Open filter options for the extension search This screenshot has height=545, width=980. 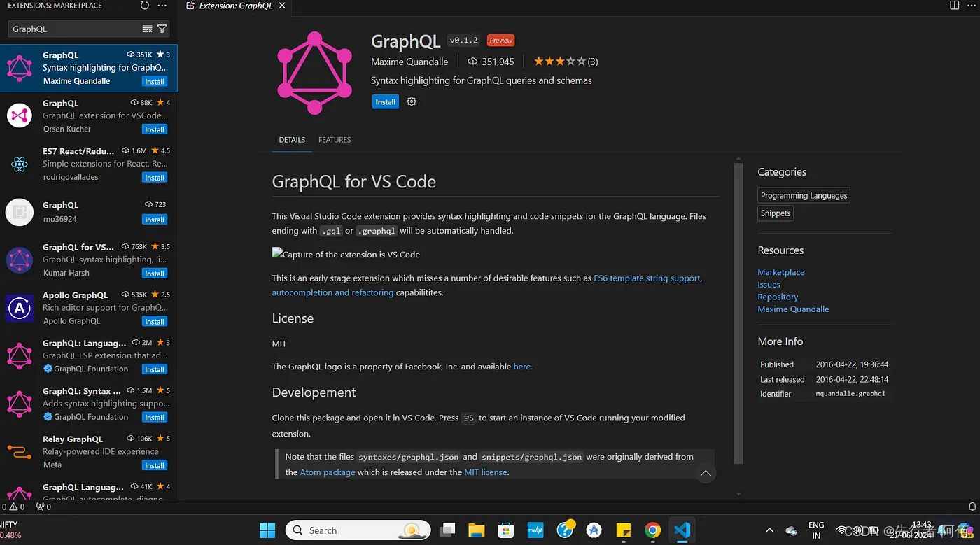coord(162,29)
